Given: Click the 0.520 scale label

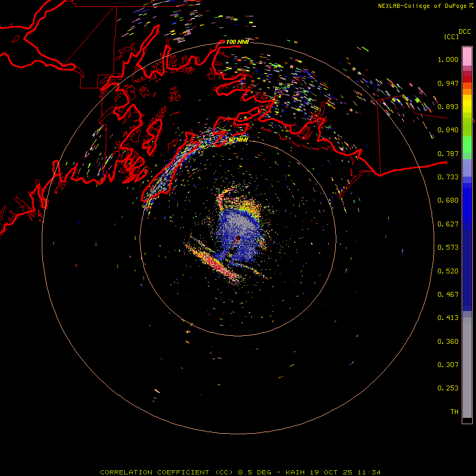Looking at the screenshot, I should [448, 271].
